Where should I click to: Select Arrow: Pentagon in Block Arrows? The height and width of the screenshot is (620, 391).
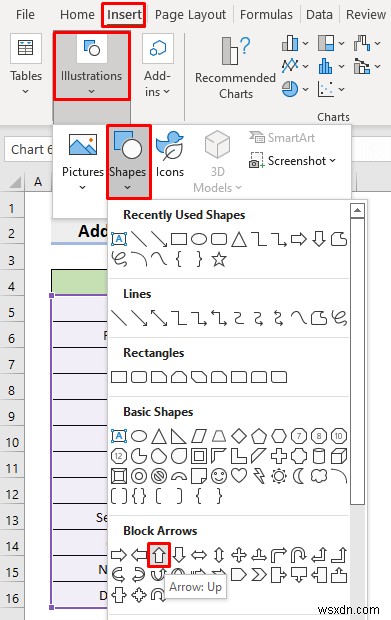[x=239, y=575]
